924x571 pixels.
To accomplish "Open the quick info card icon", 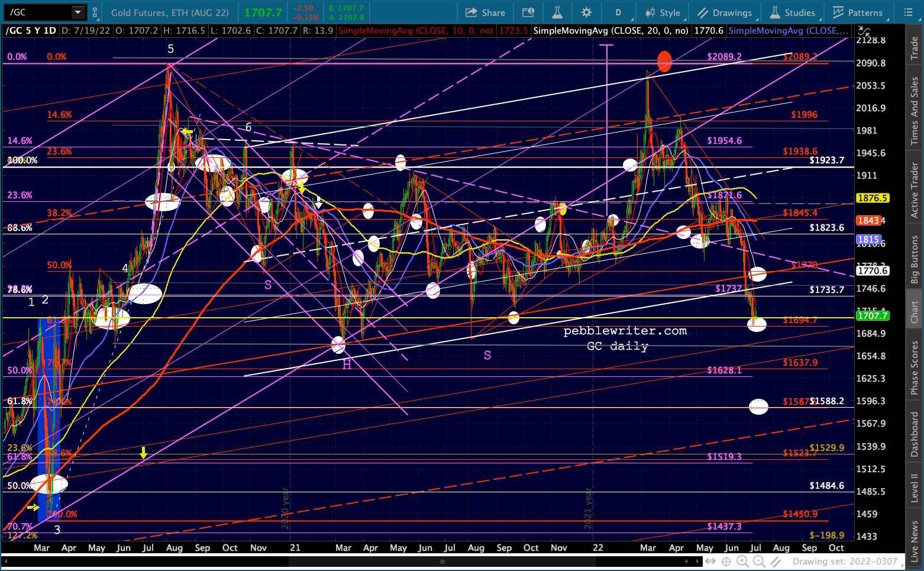I will 528,12.
